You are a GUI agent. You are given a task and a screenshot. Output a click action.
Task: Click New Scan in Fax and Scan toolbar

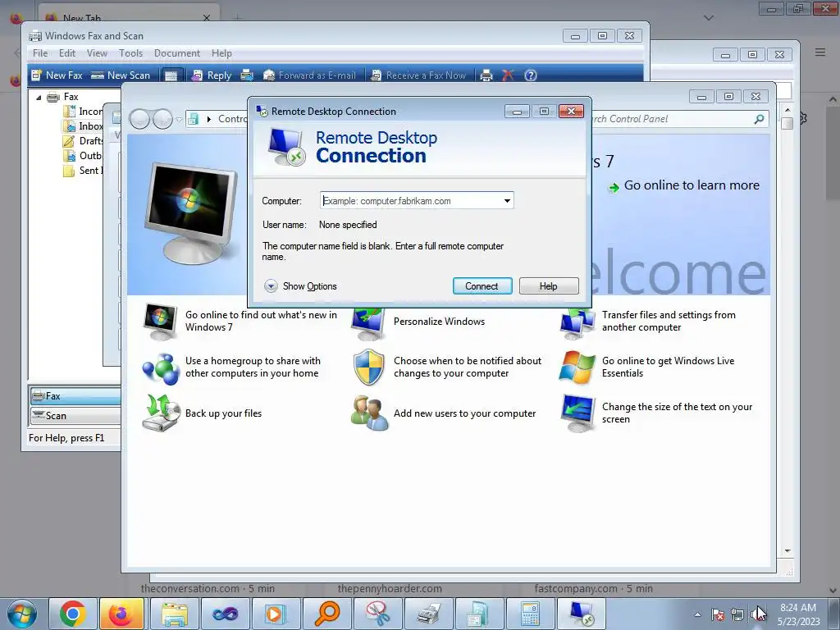point(121,75)
